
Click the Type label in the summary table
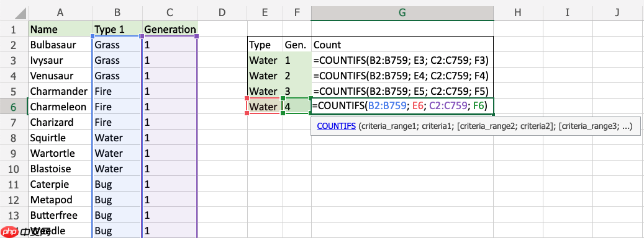point(265,45)
